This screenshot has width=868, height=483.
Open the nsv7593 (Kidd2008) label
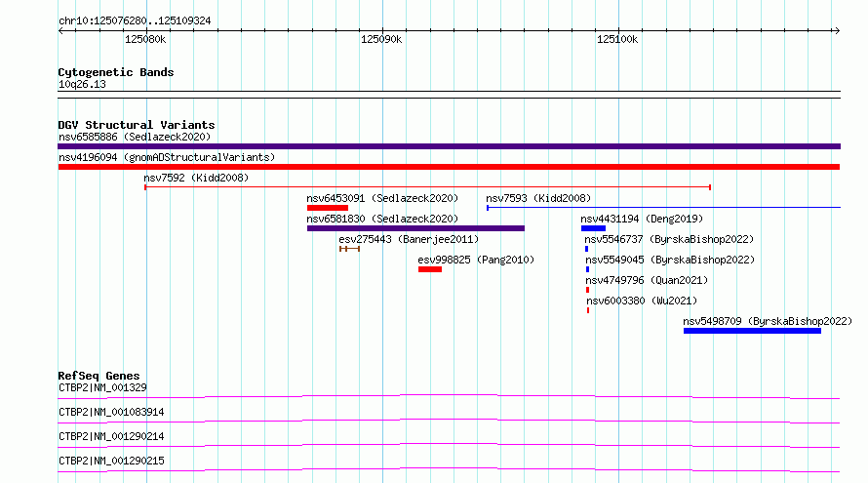[x=538, y=198]
